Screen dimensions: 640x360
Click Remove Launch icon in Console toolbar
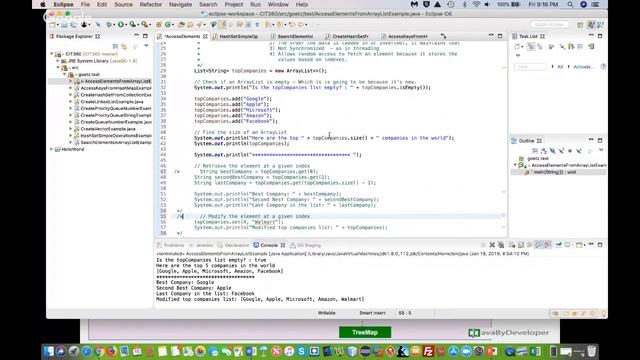492,245
